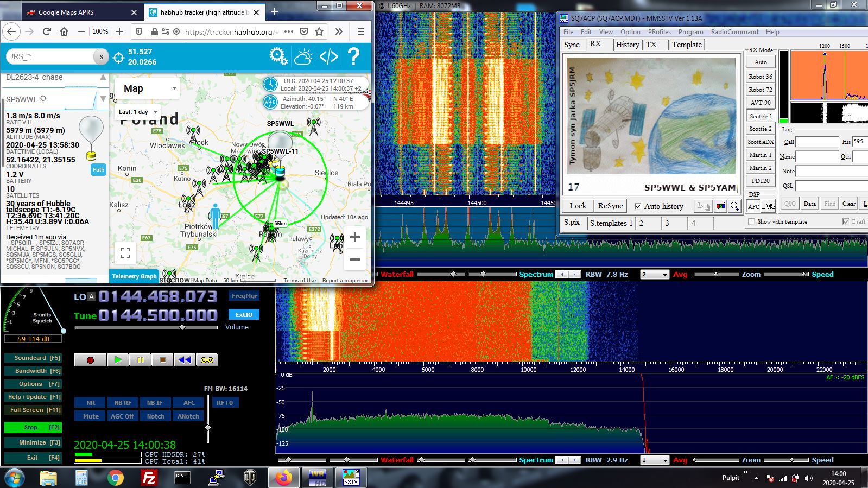Click the map fullscreen icon
This screenshot has height=488, width=868.
[x=125, y=252]
